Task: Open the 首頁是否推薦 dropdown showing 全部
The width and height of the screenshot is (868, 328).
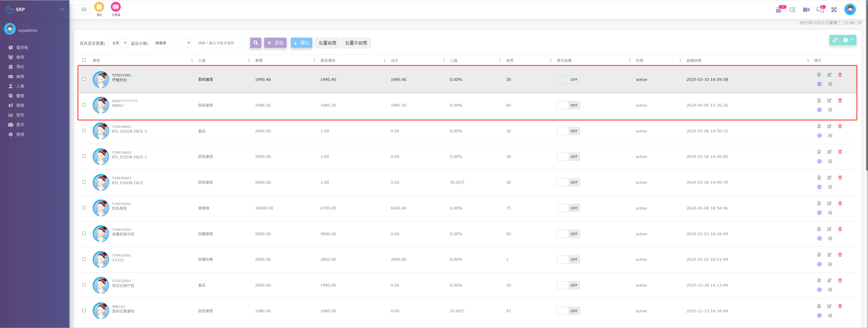Action: point(118,43)
